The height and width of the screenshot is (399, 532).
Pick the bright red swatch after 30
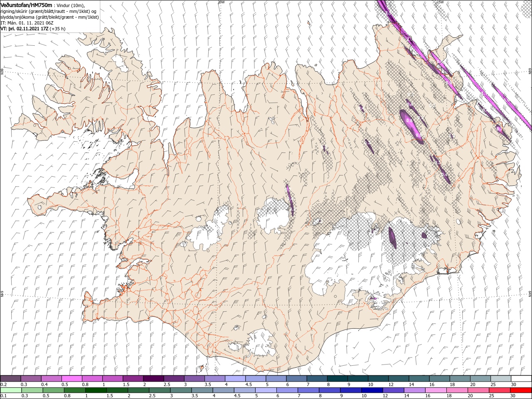coord(521,390)
